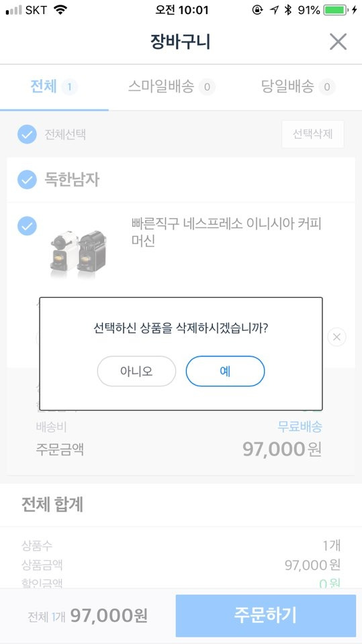362x644 pixels.
Task: Tap the Wi-Fi status icon
Action: 60,10
